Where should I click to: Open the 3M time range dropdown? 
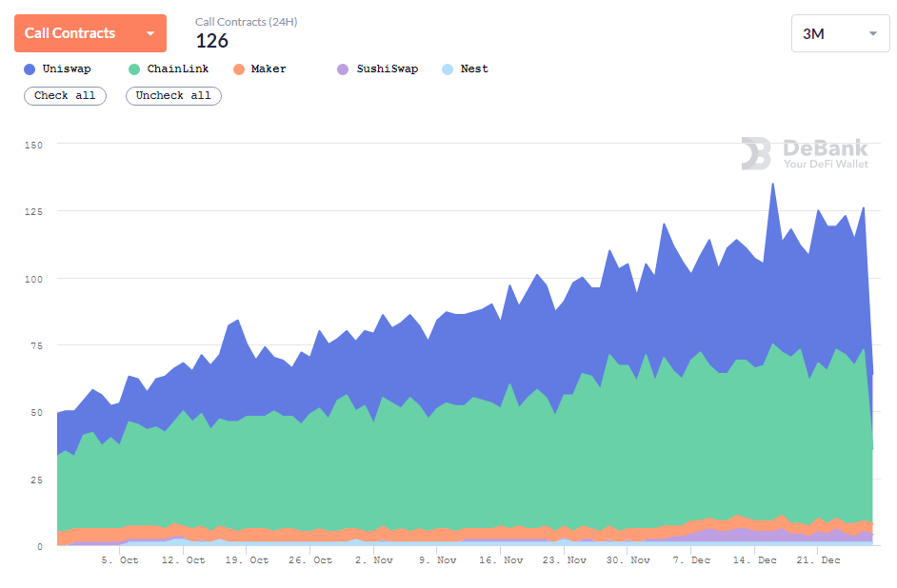(x=840, y=33)
